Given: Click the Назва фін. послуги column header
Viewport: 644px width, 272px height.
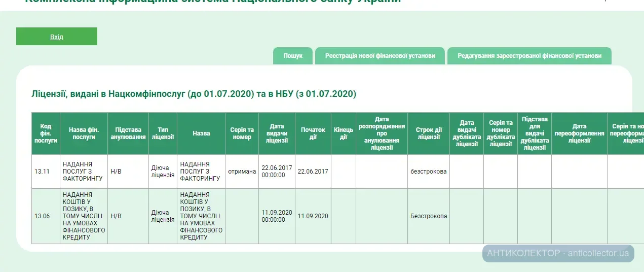Looking at the screenshot, I should [x=84, y=133].
